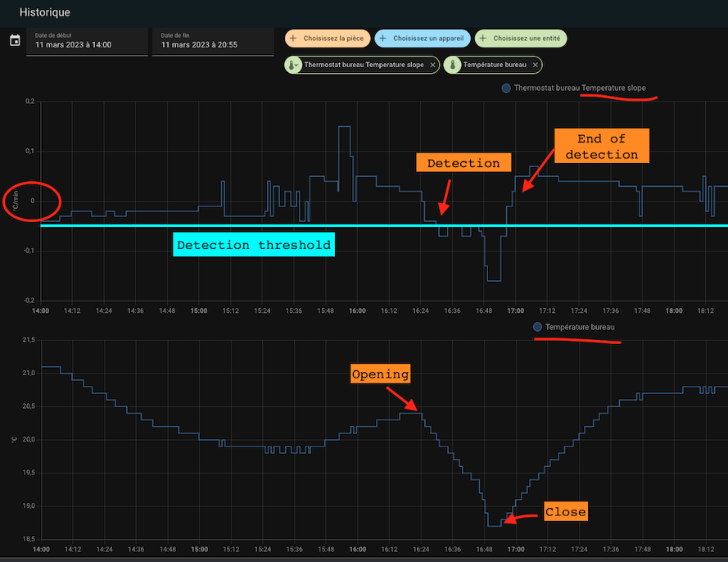Image resolution: width=728 pixels, height=562 pixels.
Task: Click the plus icon on Choisissez la pièce
Action: tap(293, 39)
